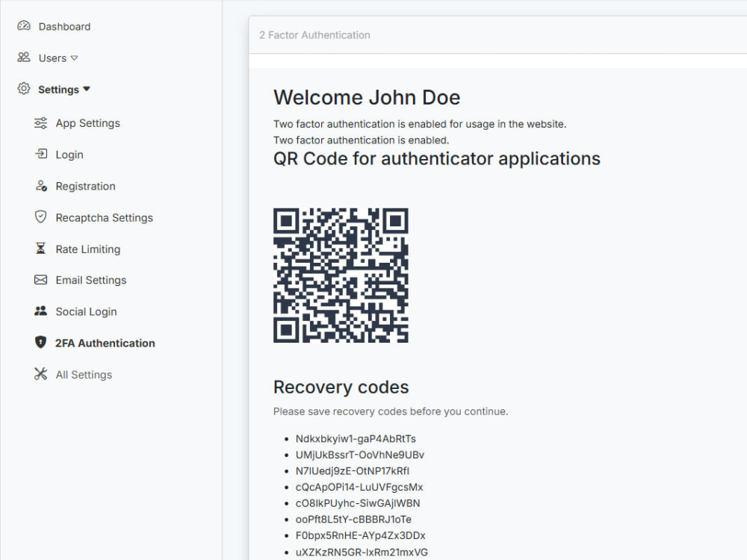Click the Recaptcha shield check icon
The height and width of the screenshot is (560, 747).
(41, 217)
